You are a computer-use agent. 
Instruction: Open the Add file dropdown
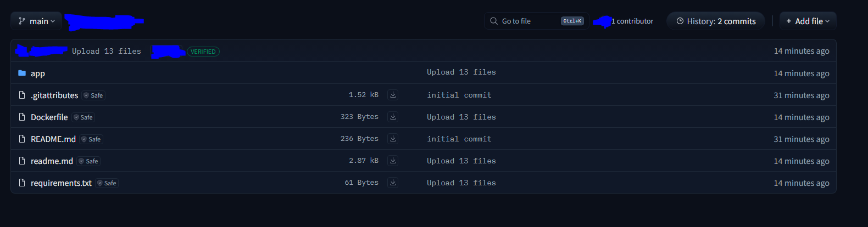pos(808,21)
